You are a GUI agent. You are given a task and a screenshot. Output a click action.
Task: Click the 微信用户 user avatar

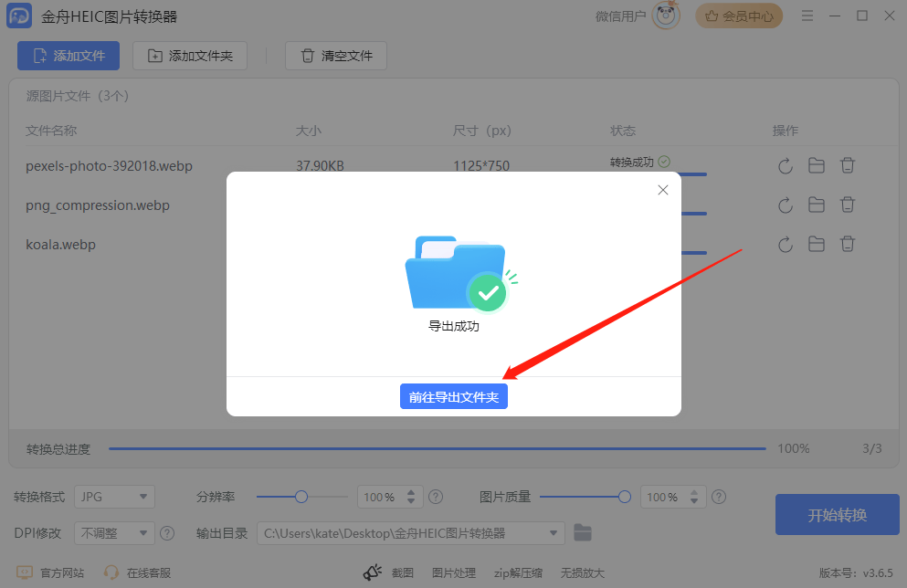point(664,16)
